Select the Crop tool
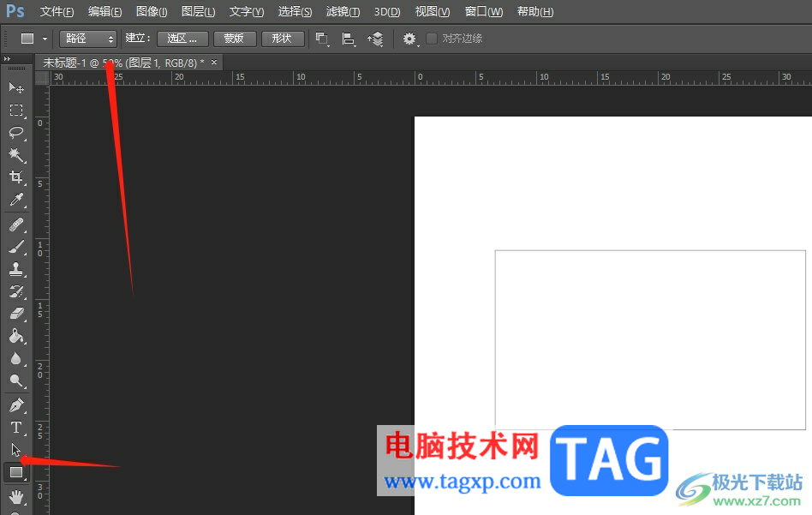Image resolution: width=812 pixels, height=515 pixels. [x=16, y=177]
